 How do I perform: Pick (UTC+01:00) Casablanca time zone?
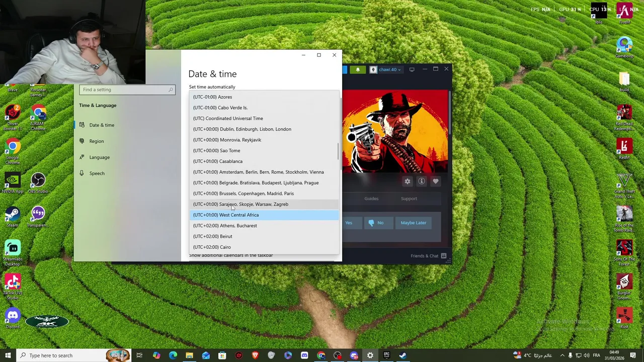(x=265, y=161)
